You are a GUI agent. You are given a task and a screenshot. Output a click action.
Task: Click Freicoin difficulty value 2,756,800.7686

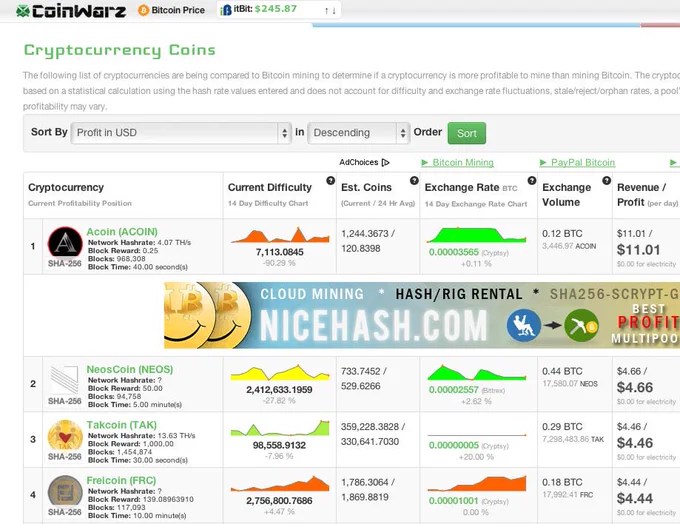(279, 501)
